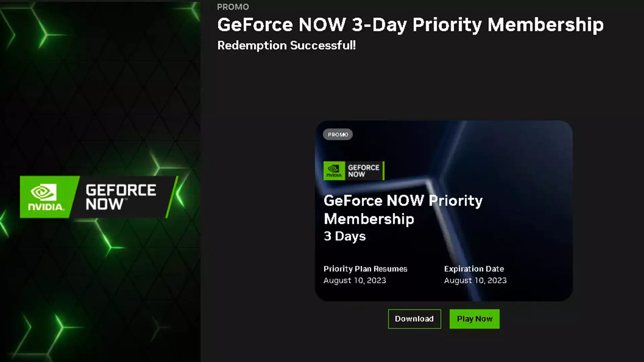Click the Redemption Successful! message
The width and height of the screenshot is (644, 362).
286,45
